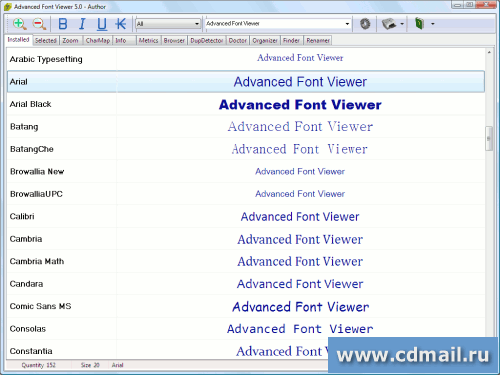Click the vertical scrollbar thumb
Screen dimensions: 500x375
(489, 139)
